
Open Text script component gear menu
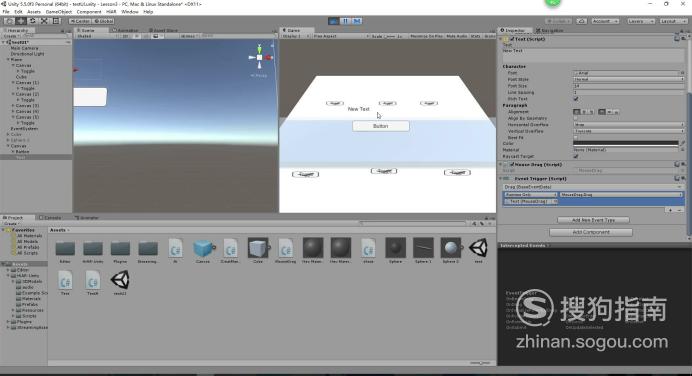683,39
